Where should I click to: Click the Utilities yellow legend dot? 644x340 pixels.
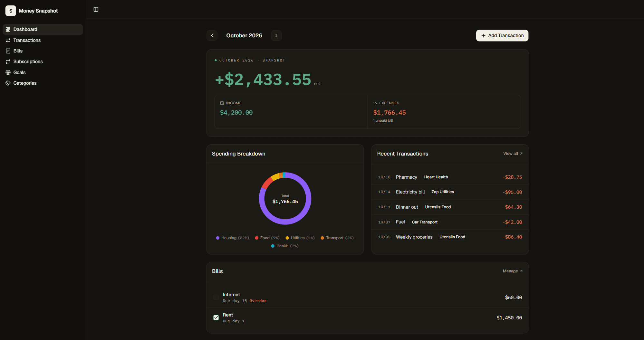[x=287, y=238]
